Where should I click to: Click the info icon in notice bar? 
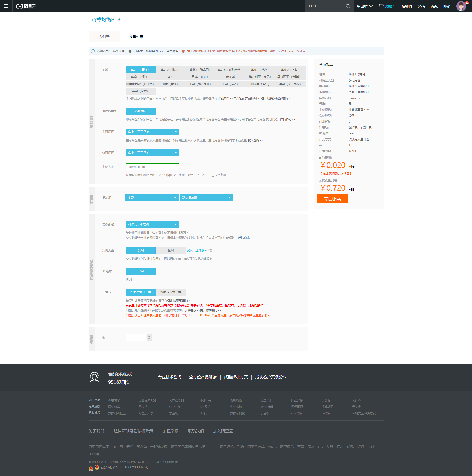(93, 51)
